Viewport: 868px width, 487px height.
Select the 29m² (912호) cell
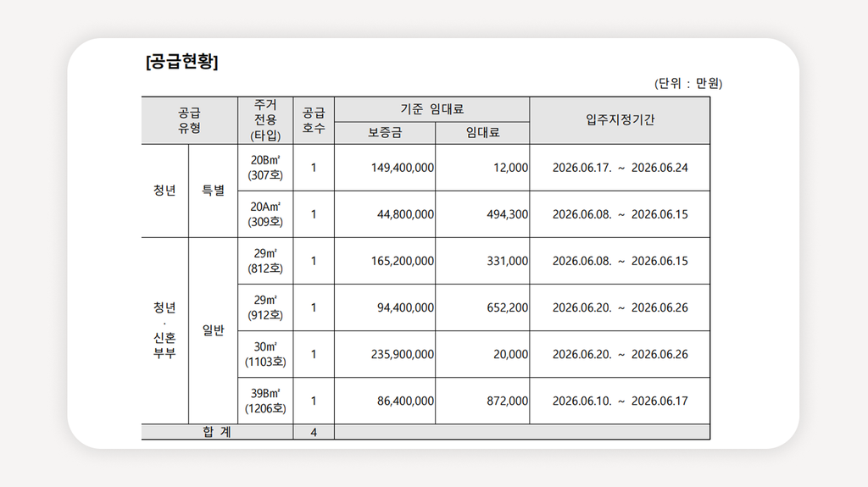265,307
